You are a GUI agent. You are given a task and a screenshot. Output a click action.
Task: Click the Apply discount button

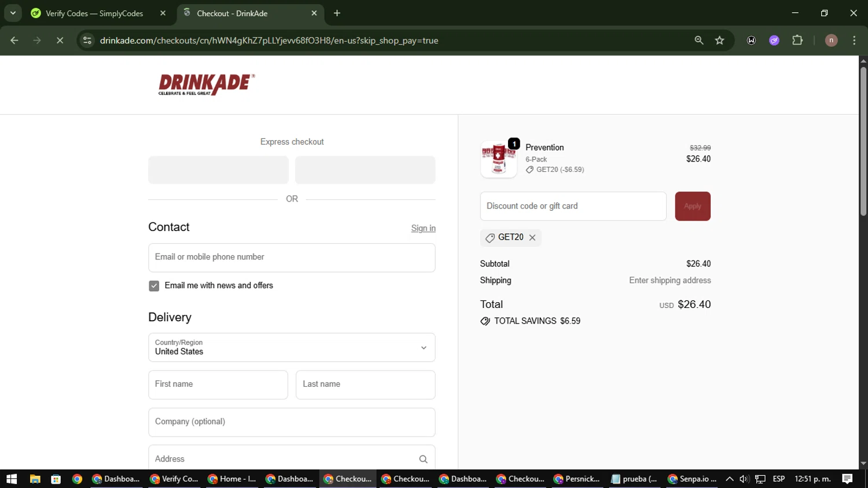click(x=693, y=206)
